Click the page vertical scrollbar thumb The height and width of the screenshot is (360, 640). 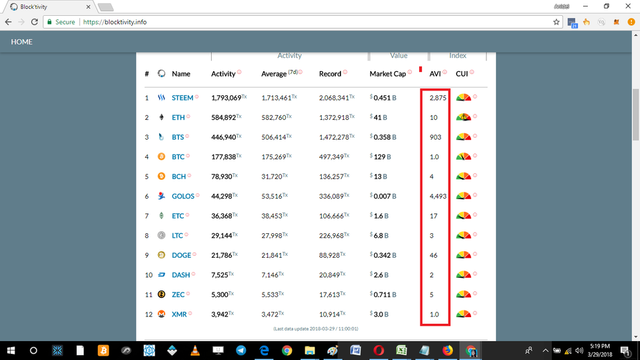[636, 114]
